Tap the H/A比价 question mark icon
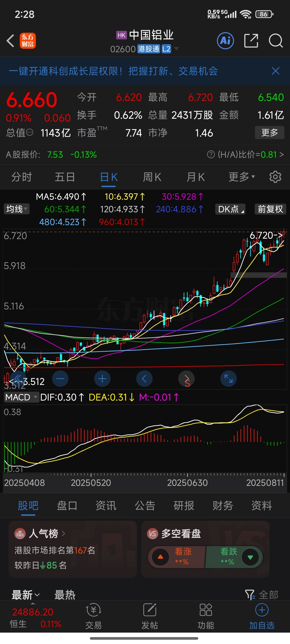This screenshot has height=644, width=290. click(211, 155)
